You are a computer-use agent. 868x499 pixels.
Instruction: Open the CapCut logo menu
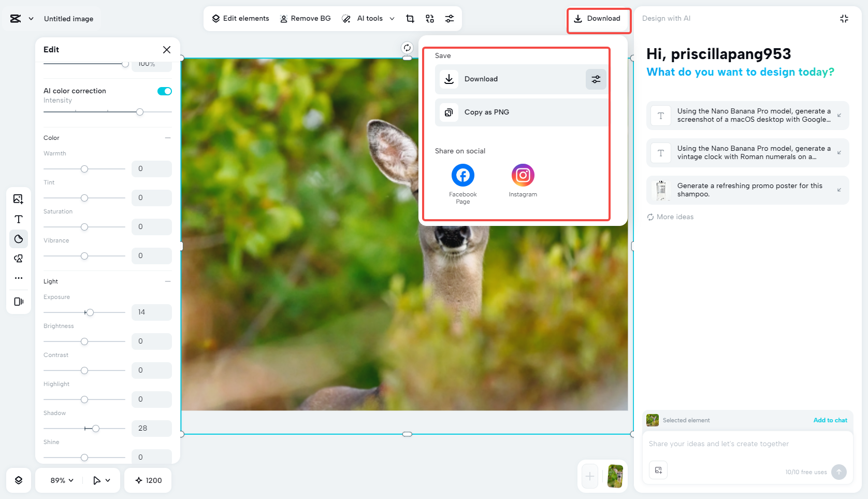click(21, 19)
